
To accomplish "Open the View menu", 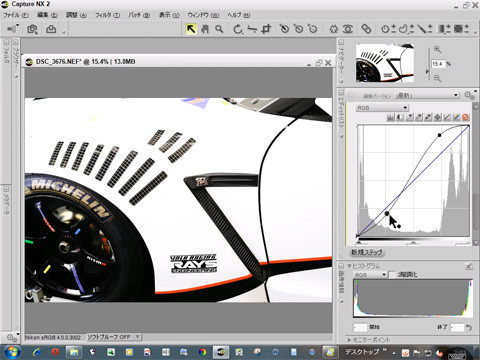I will point(169,15).
